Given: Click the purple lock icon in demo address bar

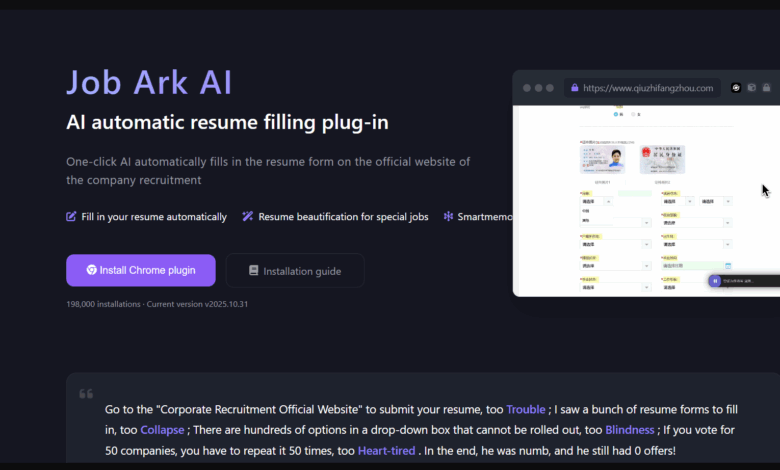Looking at the screenshot, I should click(575, 88).
